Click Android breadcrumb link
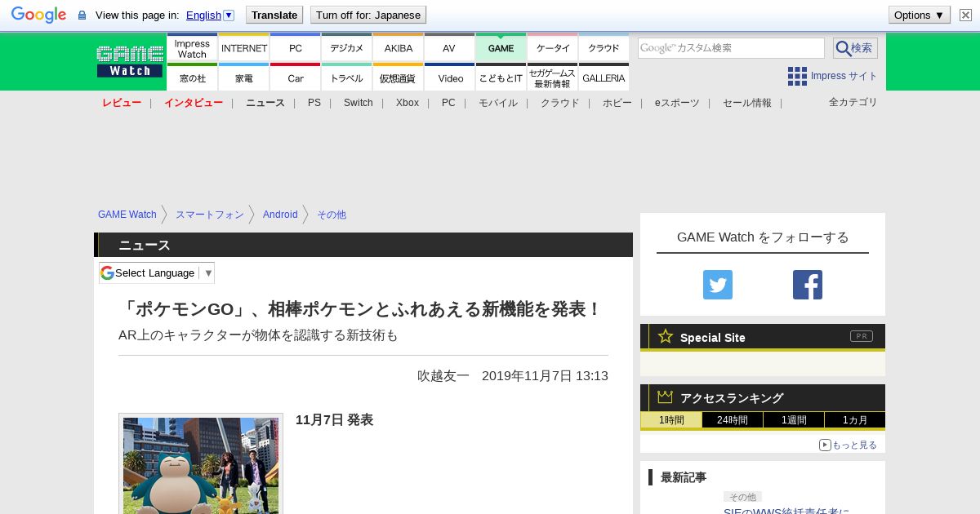Screen dimensions: 980x514 point(280,215)
